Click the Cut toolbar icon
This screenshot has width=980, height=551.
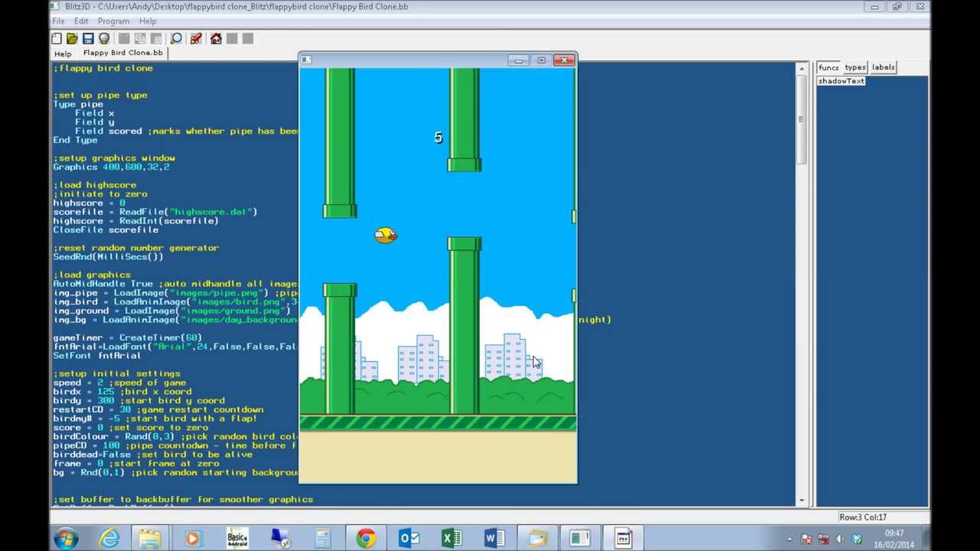[x=124, y=38]
